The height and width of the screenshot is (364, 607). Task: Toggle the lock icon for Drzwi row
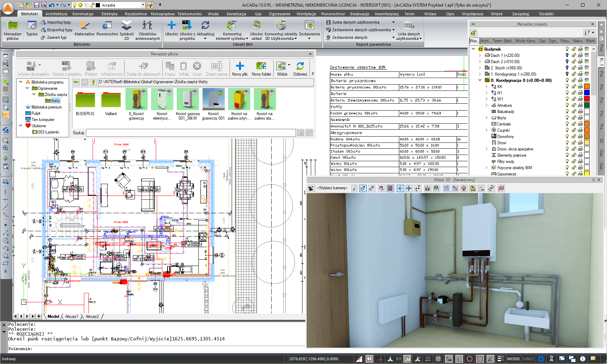coord(574,143)
